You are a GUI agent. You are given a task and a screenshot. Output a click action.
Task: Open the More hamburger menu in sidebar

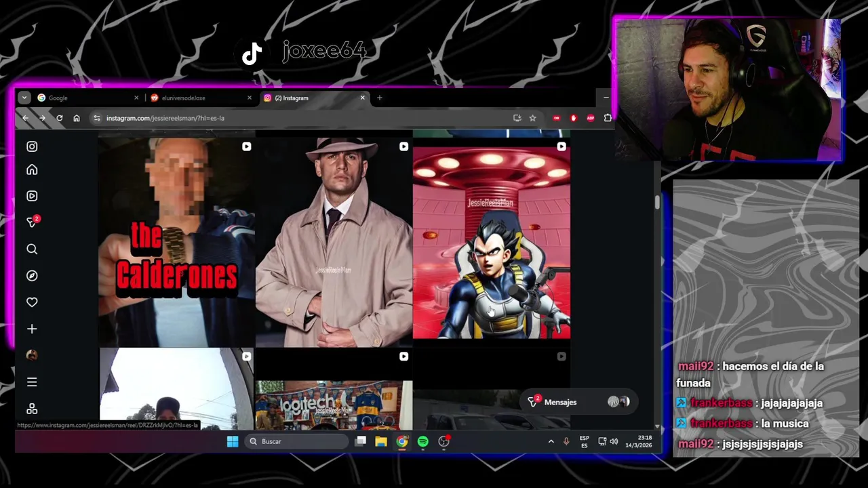point(32,382)
